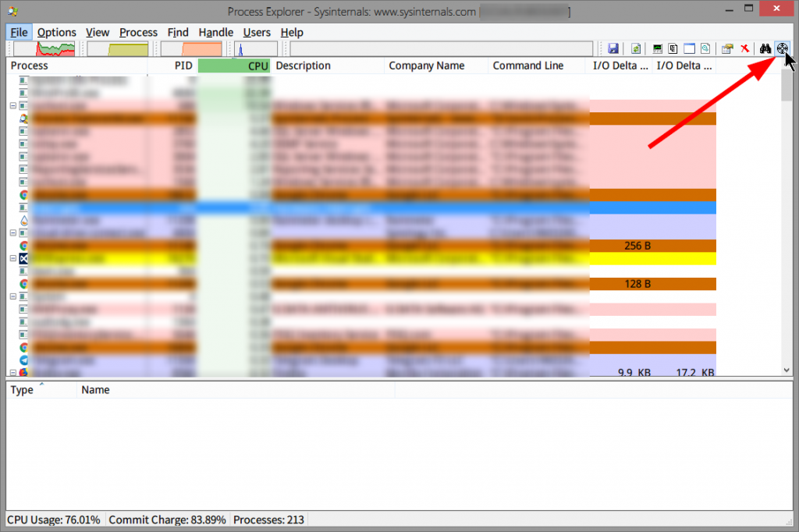Open the orange physical memory mini graph
Image resolution: width=799 pixels, height=532 pixels.
pos(192,48)
